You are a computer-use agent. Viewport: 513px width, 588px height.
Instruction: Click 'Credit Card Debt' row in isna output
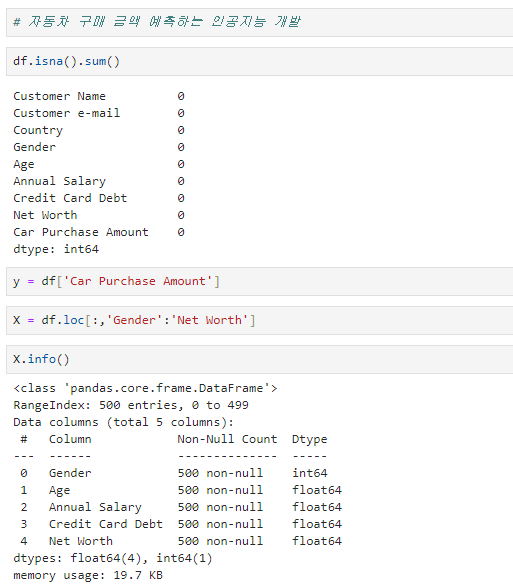point(99,198)
